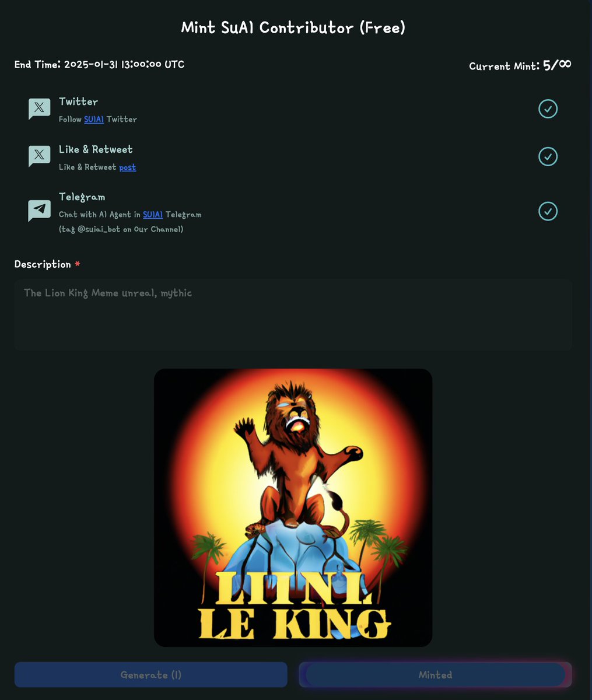The width and height of the screenshot is (592, 700).
Task: Click the X icon beside Like & Retweet
Action: (39, 156)
